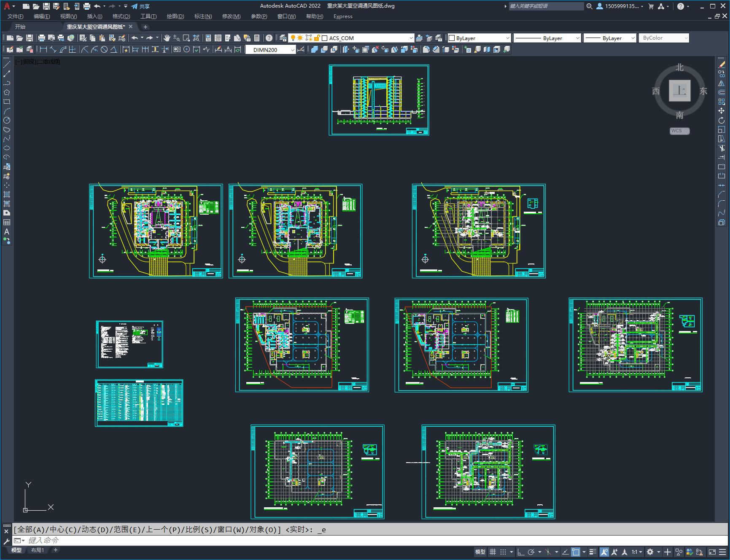Viewport: 730px width, 560px height.
Task: Click the Undo arrow icon
Action: pos(135,38)
